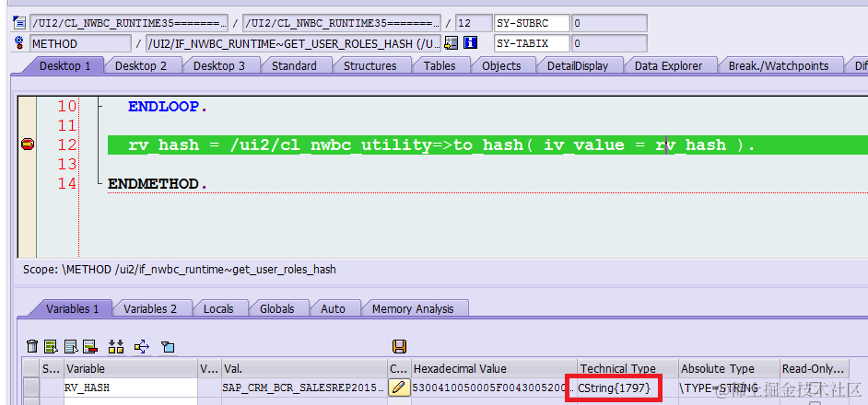Viewport: 868px width, 405px height.
Task: Click the value field next to SY-SUBRC
Action: 609,23
